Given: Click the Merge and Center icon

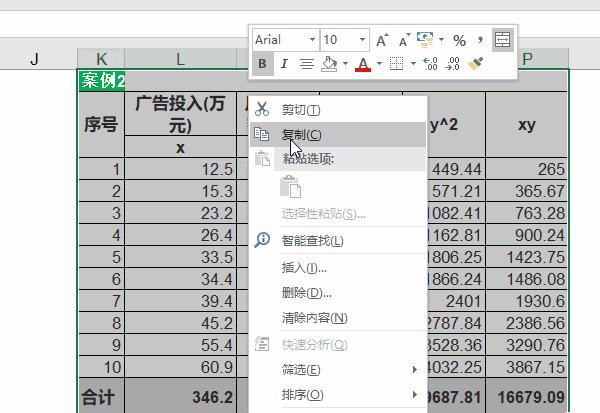Looking at the screenshot, I should click(x=502, y=39).
